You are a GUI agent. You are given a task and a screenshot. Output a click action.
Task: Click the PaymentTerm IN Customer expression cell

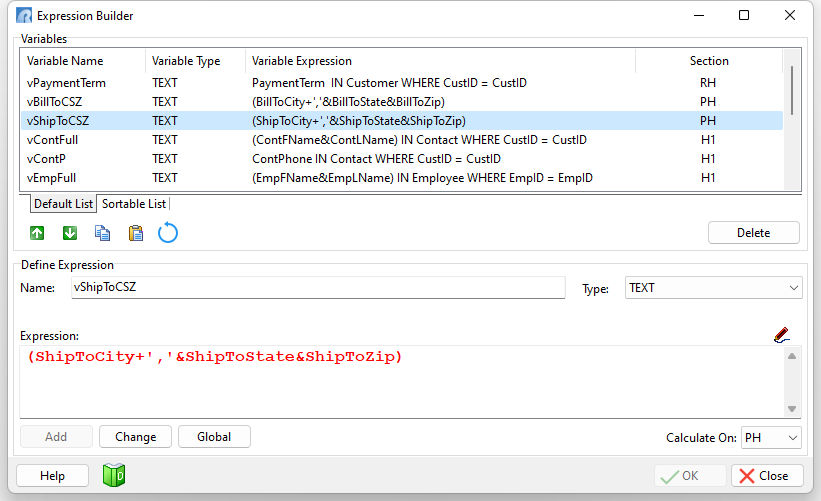pos(389,83)
